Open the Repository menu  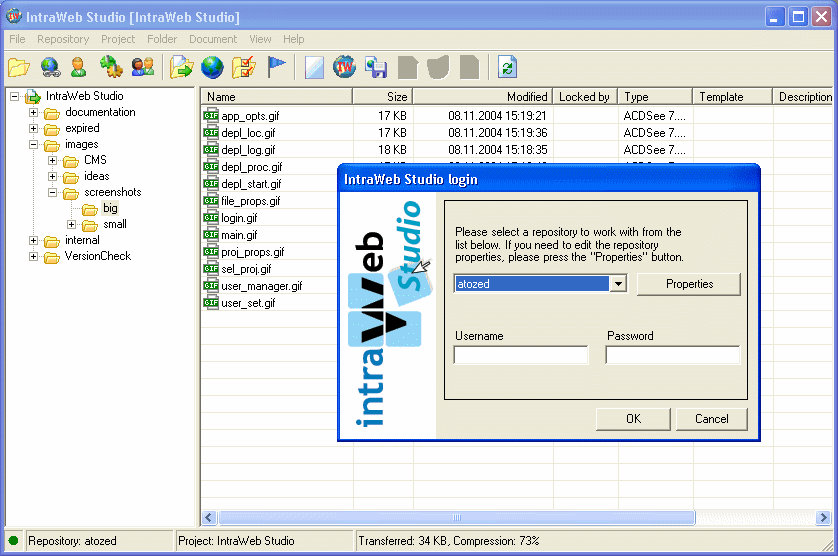click(x=63, y=39)
